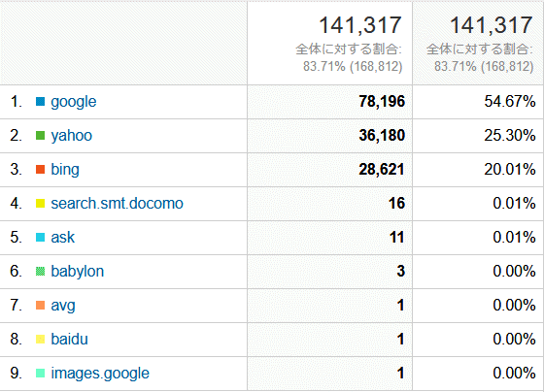Image resolution: width=544 pixels, height=392 pixels.
Task: Open the google source link
Action: pyautogui.click(x=74, y=102)
